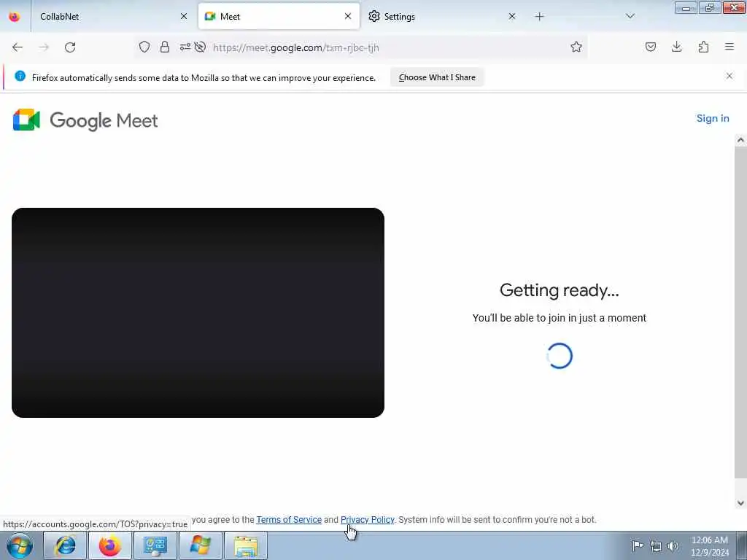Open the Action Center flag in the tray
The width and height of the screenshot is (747, 560).
638,545
